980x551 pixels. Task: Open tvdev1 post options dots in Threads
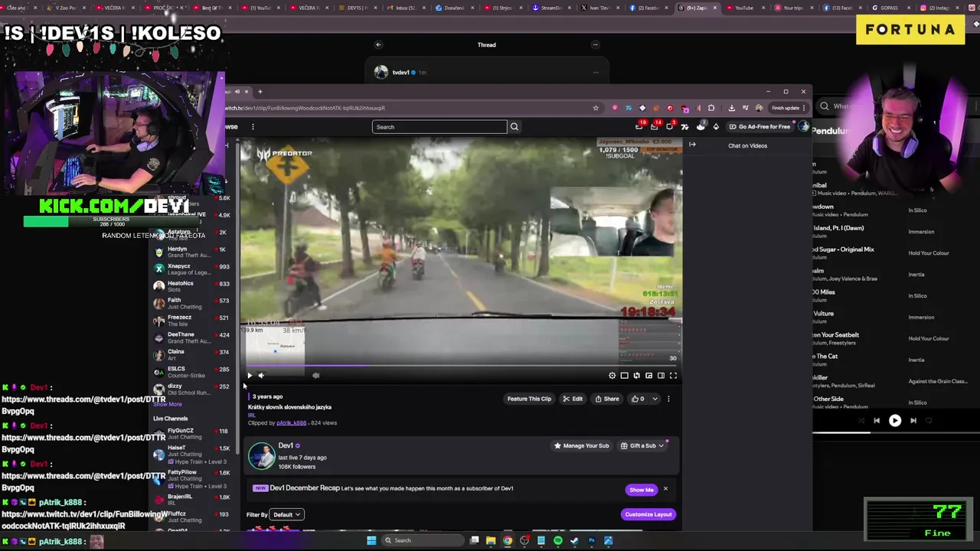[x=596, y=72]
